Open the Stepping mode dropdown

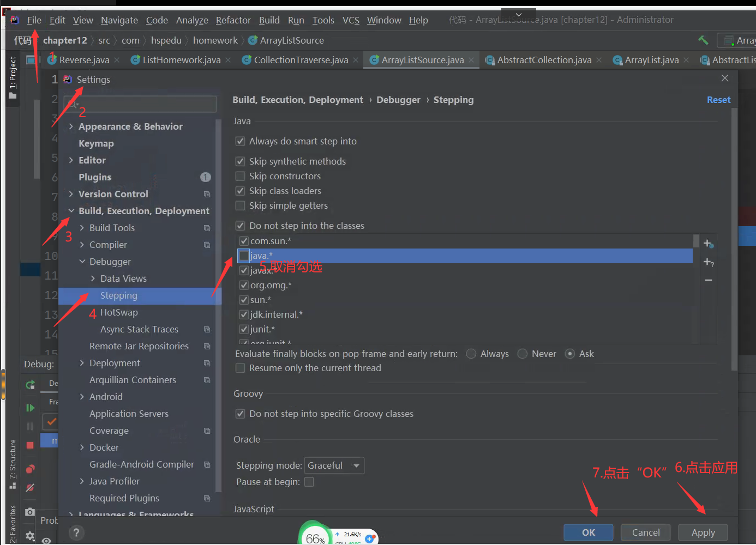click(334, 465)
